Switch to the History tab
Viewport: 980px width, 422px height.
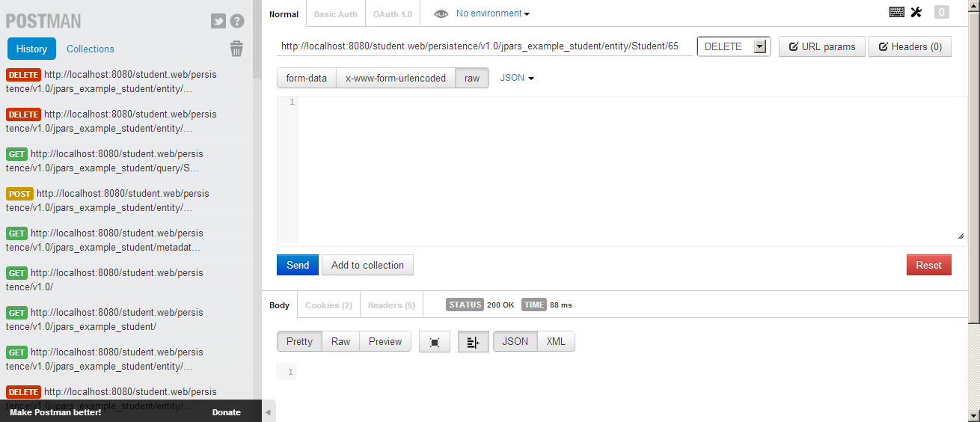pyautogui.click(x=31, y=49)
